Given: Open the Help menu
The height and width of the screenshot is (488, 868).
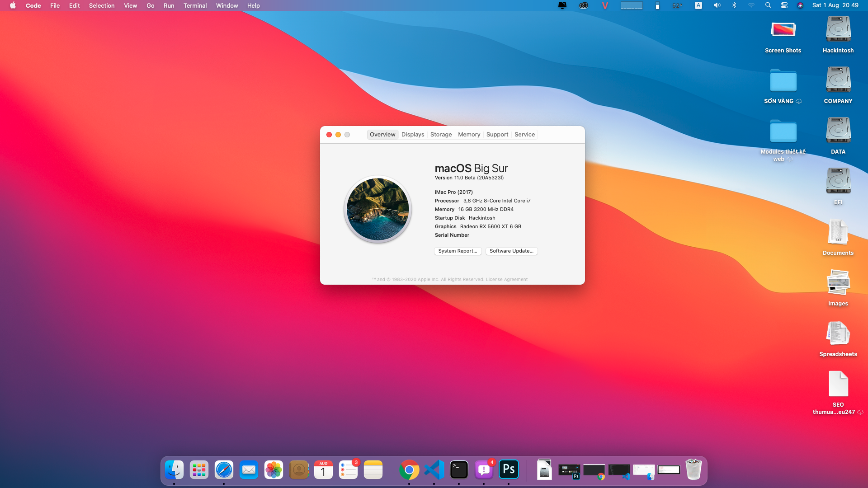Looking at the screenshot, I should [x=254, y=5].
